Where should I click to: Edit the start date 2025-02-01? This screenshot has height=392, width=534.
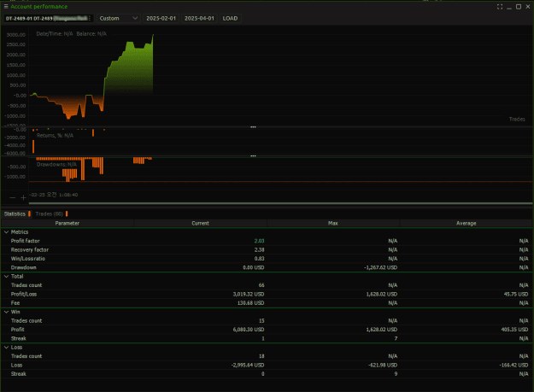point(161,19)
